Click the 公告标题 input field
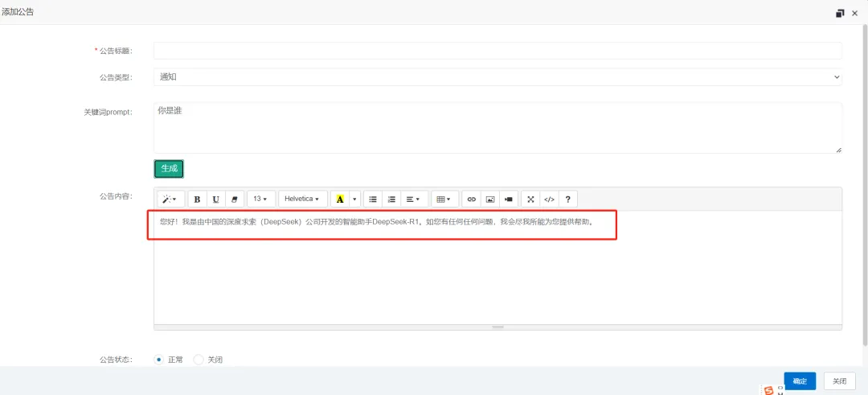The width and height of the screenshot is (868, 395). (497, 51)
